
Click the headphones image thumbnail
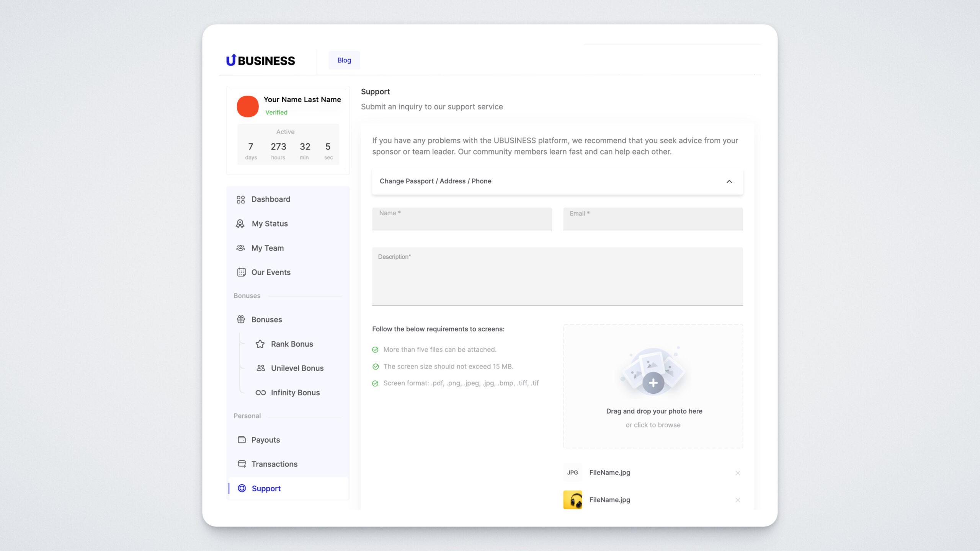click(x=572, y=500)
